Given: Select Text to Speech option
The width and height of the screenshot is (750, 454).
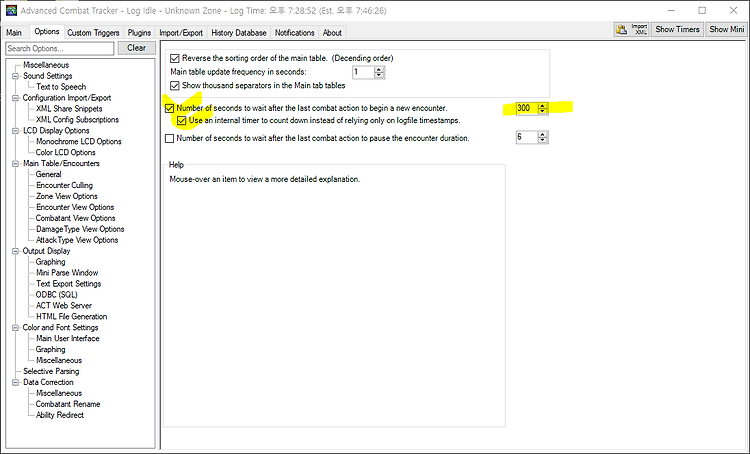Looking at the screenshot, I should tap(61, 87).
